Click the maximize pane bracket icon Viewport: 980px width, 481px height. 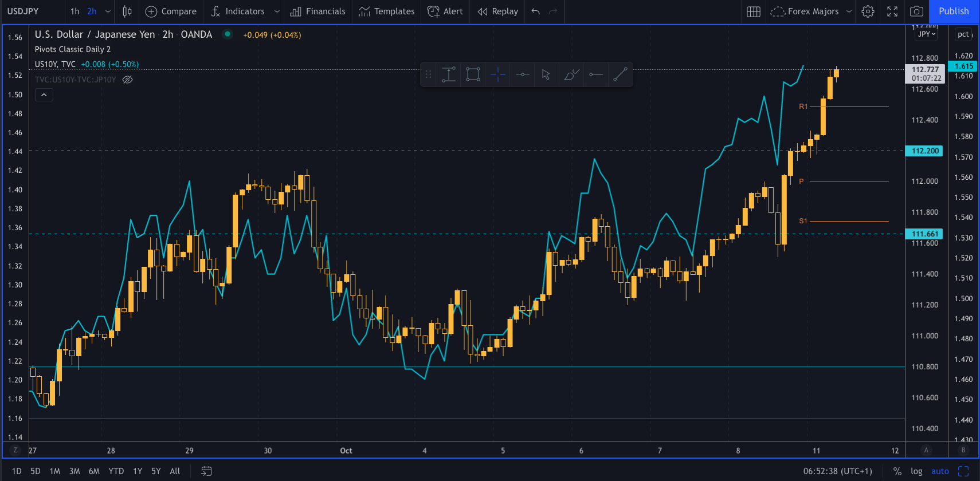click(963, 471)
